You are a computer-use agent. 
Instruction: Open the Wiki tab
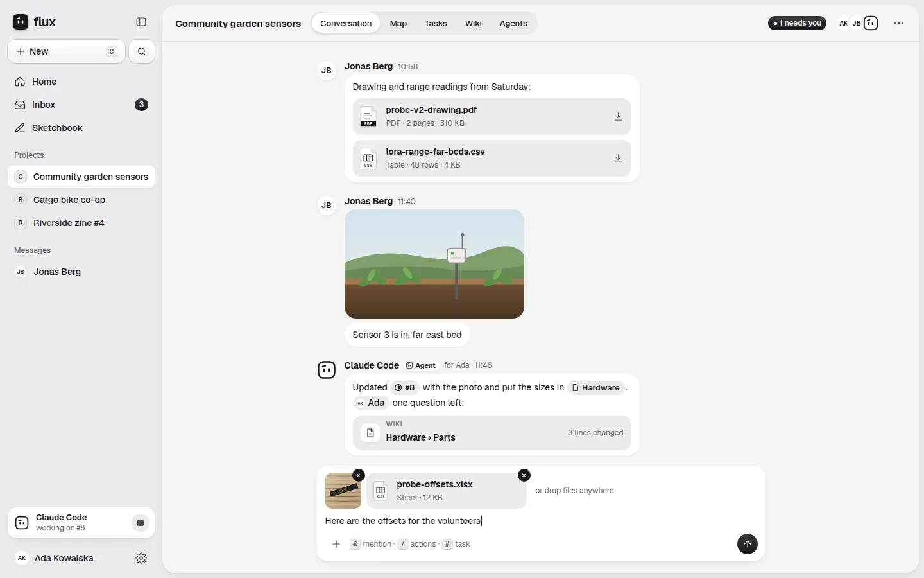[474, 23]
